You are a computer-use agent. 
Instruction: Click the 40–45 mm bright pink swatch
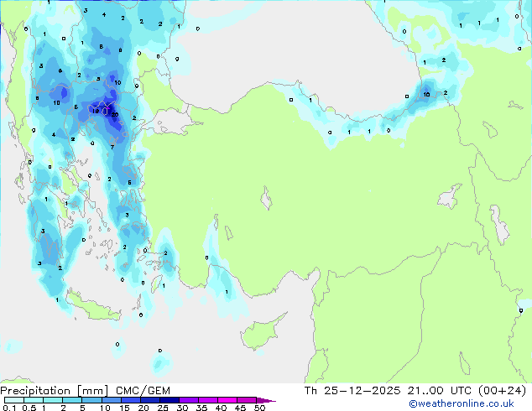click(227, 400)
